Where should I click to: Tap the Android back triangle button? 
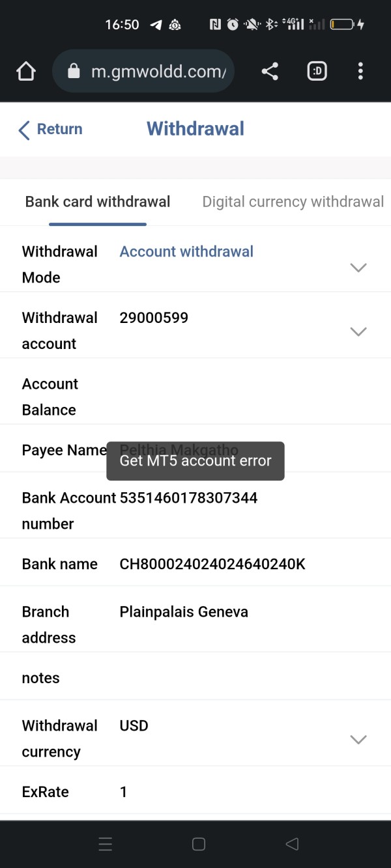[292, 845]
